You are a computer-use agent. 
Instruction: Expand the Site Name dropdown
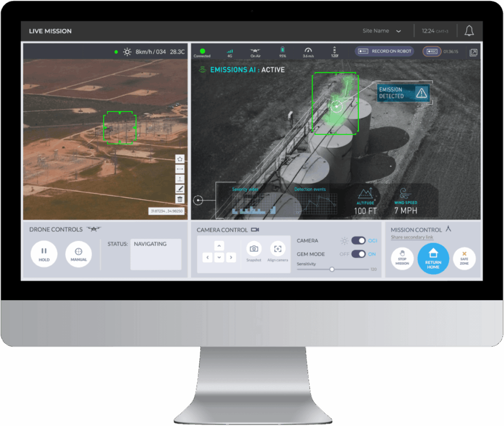click(381, 31)
